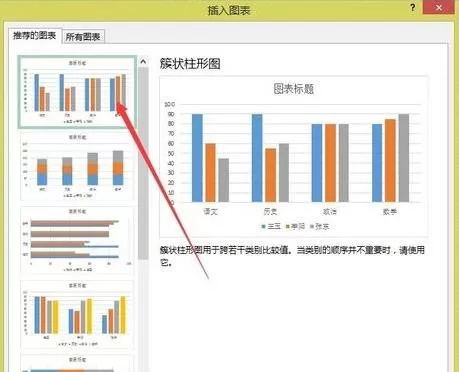Select the 推荐的图表 tab
The height and width of the screenshot is (372, 459).
(35, 36)
